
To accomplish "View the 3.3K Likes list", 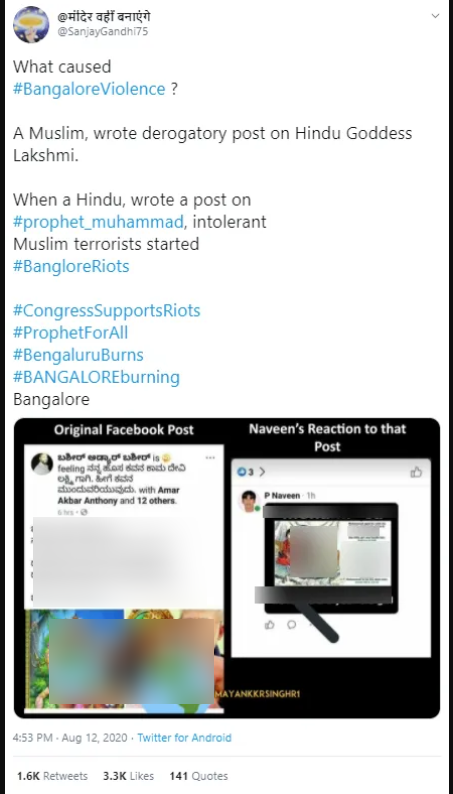I will pos(128,776).
